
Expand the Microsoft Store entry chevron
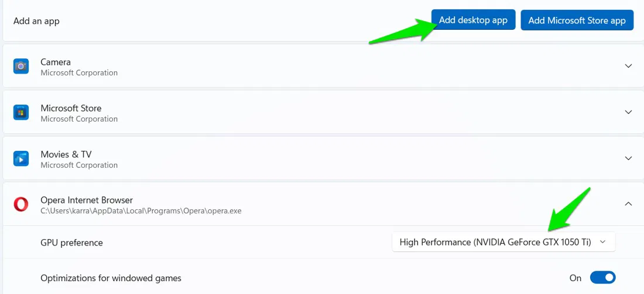coord(628,112)
